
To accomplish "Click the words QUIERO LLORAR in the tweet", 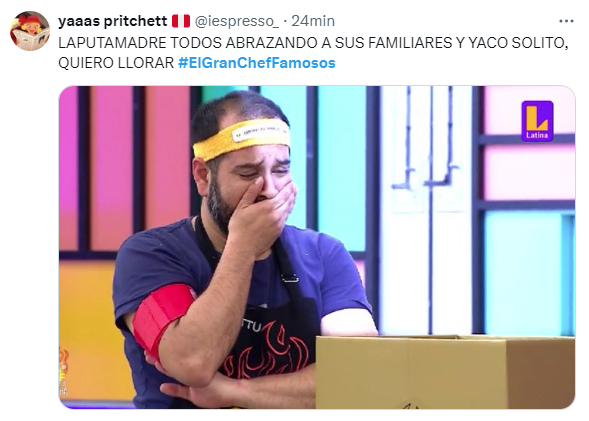I will click(x=116, y=63).
